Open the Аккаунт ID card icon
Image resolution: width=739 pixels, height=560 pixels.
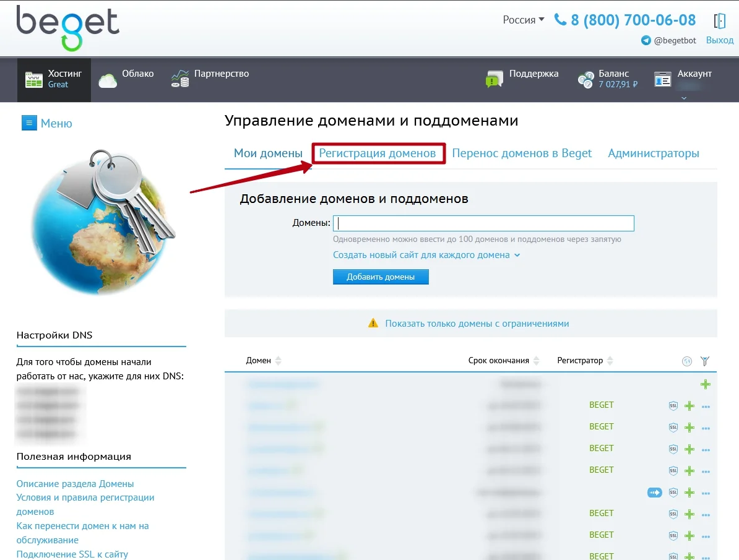coord(663,80)
